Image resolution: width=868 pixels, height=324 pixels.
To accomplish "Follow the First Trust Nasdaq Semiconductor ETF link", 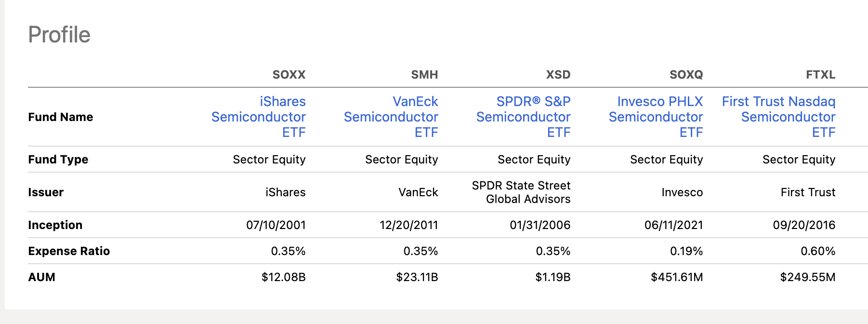I will pyautogui.click(x=779, y=117).
